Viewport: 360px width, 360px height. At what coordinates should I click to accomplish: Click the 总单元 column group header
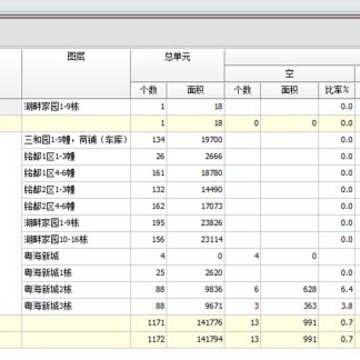177,65
